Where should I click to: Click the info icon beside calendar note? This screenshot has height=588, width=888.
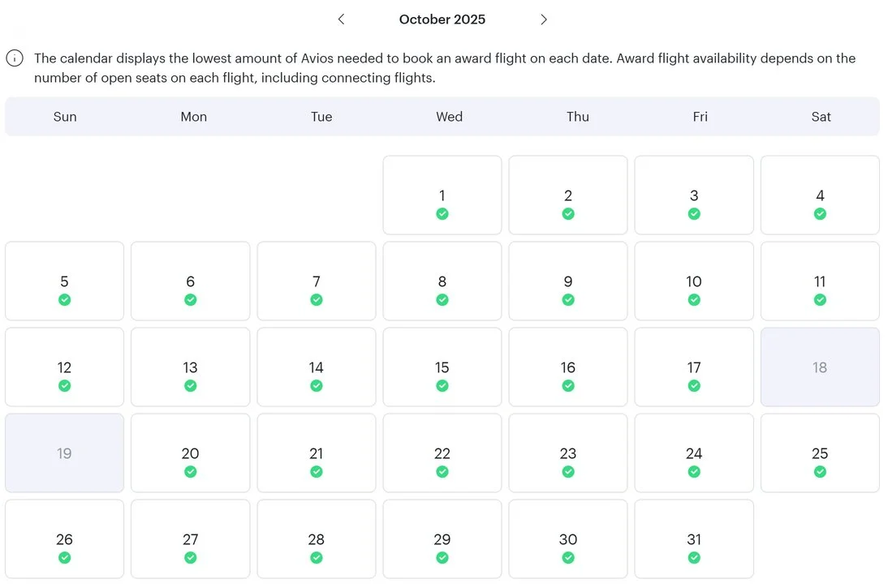pos(15,58)
